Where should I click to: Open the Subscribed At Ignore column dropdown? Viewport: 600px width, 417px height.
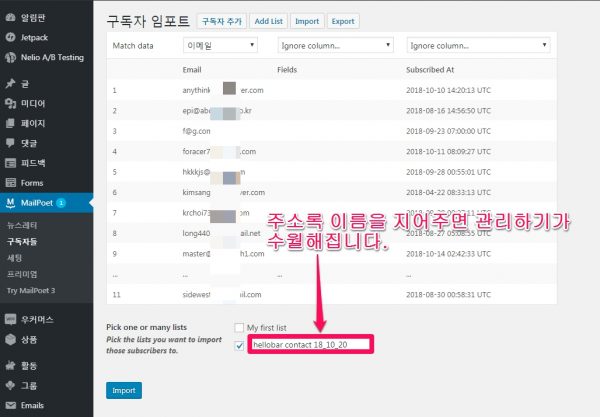coord(478,46)
